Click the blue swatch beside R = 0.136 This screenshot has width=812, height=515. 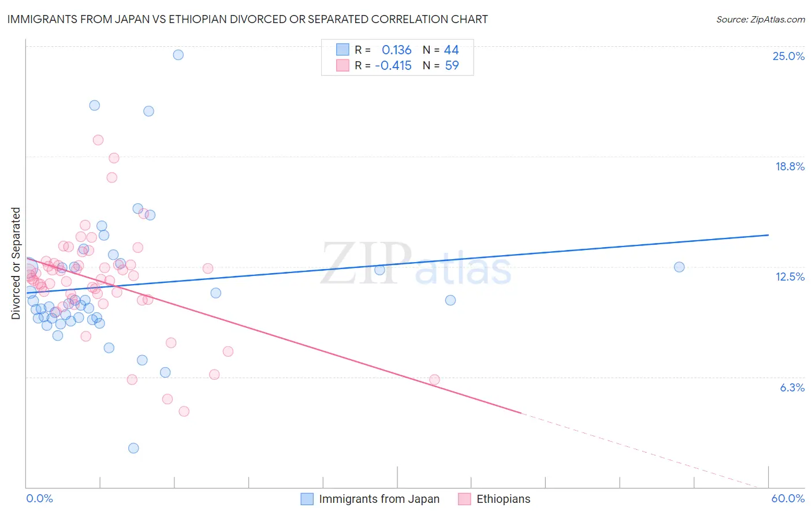point(342,50)
